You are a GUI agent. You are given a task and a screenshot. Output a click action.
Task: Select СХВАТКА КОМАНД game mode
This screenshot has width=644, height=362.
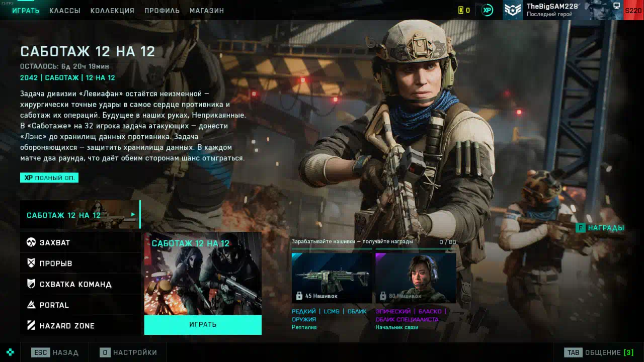pyautogui.click(x=80, y=284)
